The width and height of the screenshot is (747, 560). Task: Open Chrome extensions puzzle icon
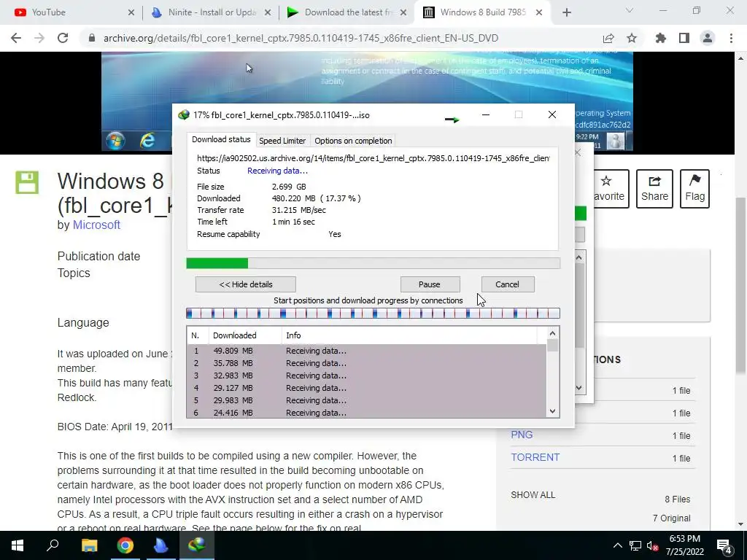point(661,38)
